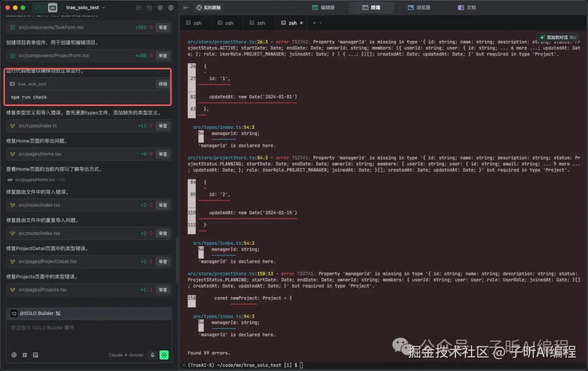Open the src/pages/Home.tsx edited file entry
This screenshot has width=588, height=371.
40,153
